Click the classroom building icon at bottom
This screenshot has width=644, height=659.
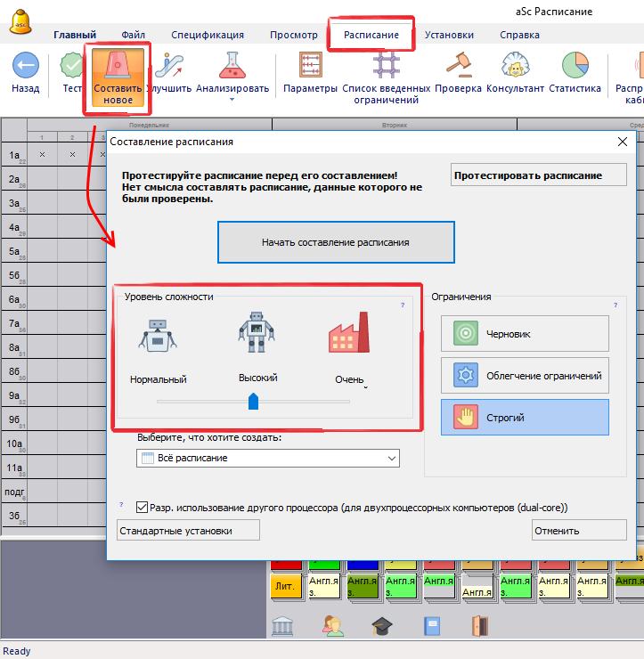pos(283,626)
